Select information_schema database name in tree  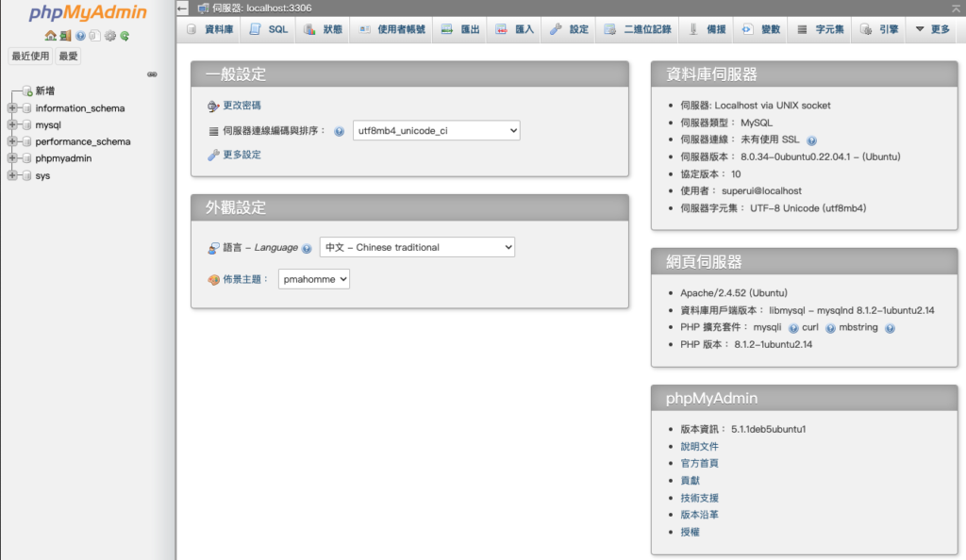click(x=80, y=108)
